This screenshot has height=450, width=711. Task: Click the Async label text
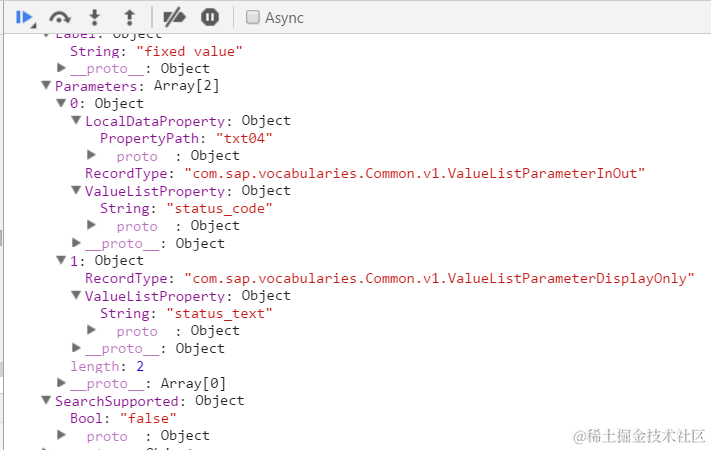tap(284, 18)
